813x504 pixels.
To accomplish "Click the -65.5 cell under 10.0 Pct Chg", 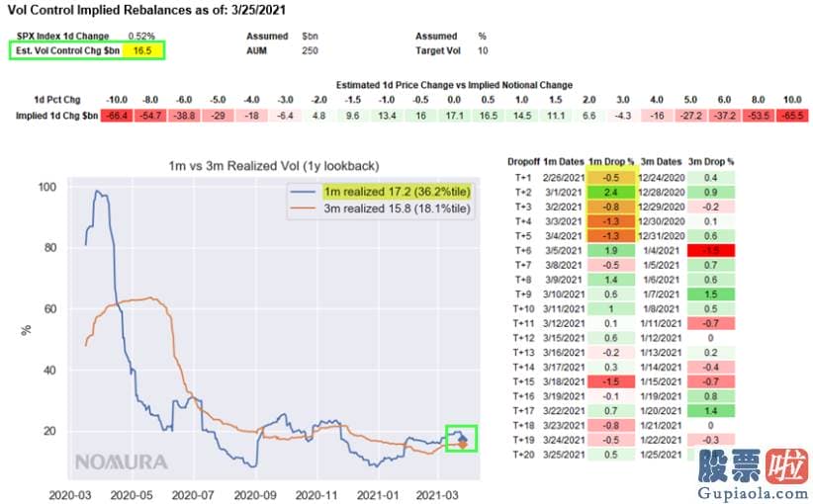I will pos(792,116).
